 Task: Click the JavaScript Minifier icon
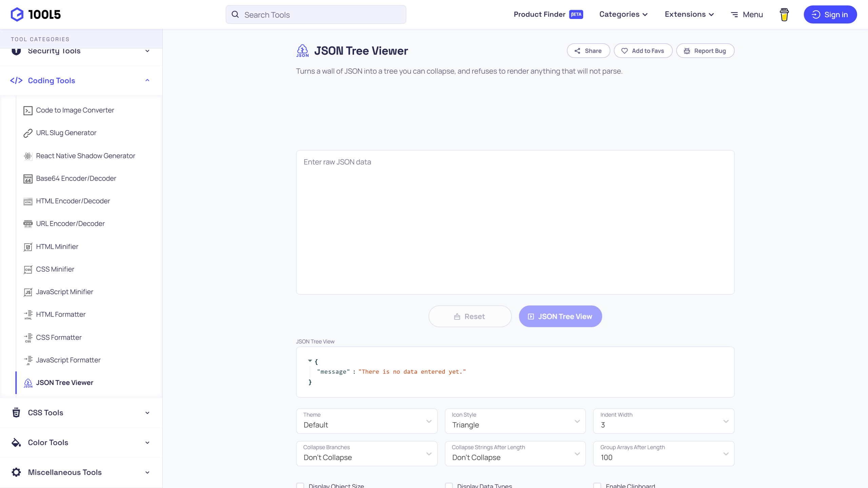tap(28, 292)
